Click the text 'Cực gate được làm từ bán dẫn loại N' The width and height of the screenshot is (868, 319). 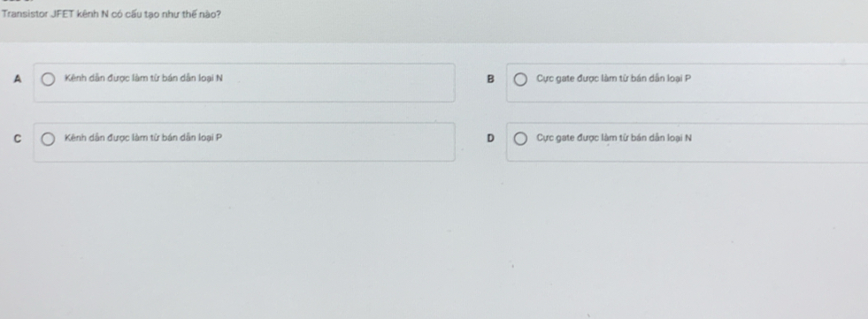[614, 138]
